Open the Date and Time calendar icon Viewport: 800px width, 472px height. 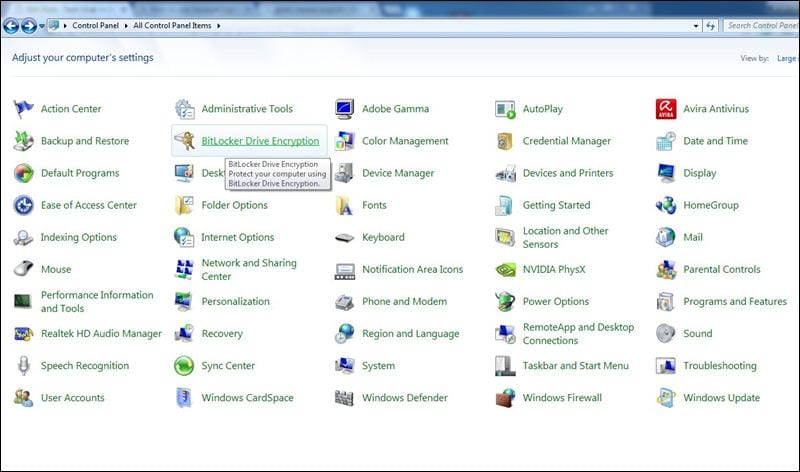pyautogui.click(x=666, y=141)
